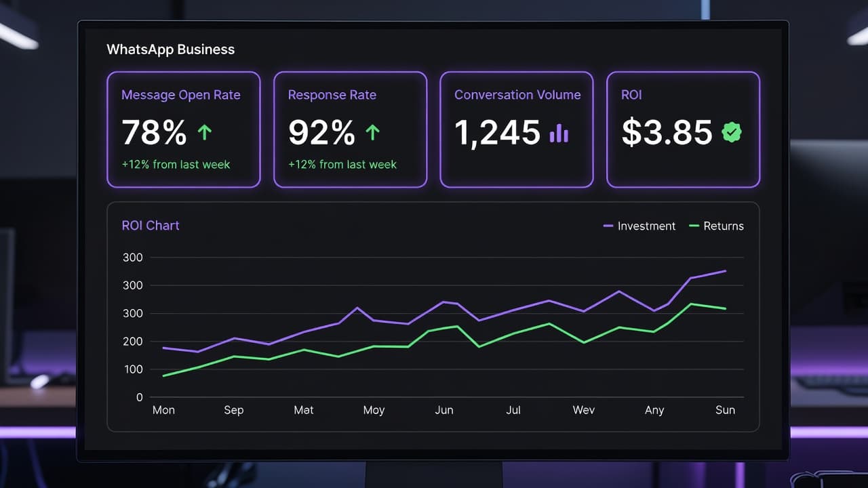
Task: Click the 92% value
Action: coord(321,132)
